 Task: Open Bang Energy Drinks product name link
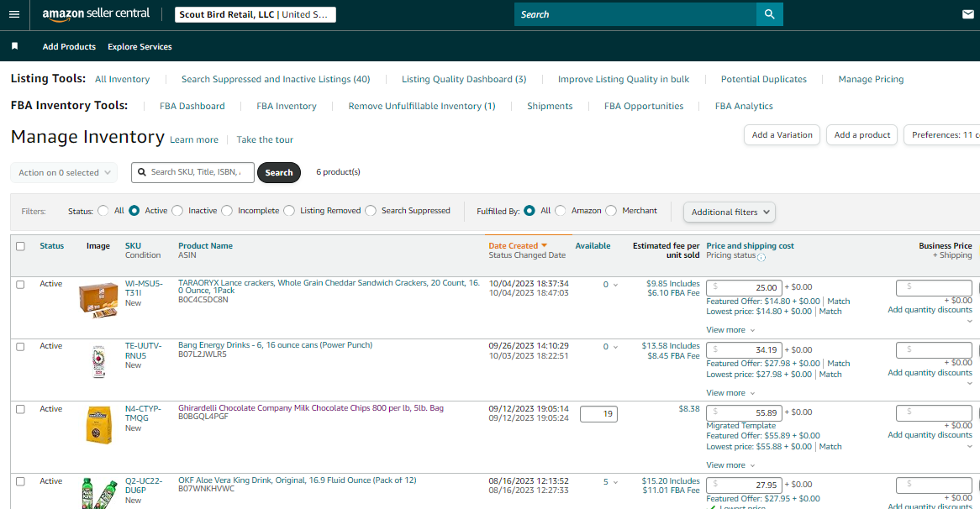pyautogui.click(x=275, y=344)
